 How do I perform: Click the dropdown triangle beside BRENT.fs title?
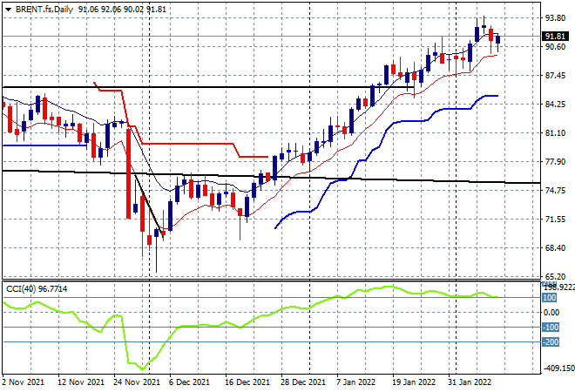click(8, 10)
